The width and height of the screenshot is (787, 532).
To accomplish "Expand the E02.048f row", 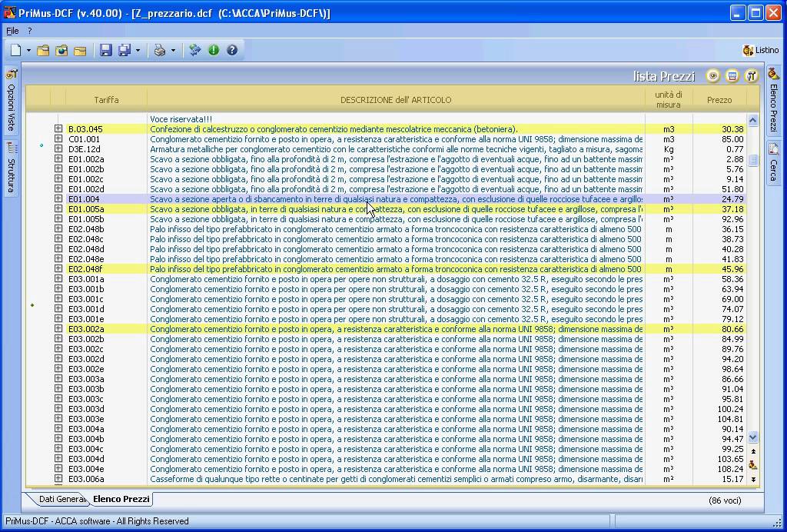I will tap(58, 269).
